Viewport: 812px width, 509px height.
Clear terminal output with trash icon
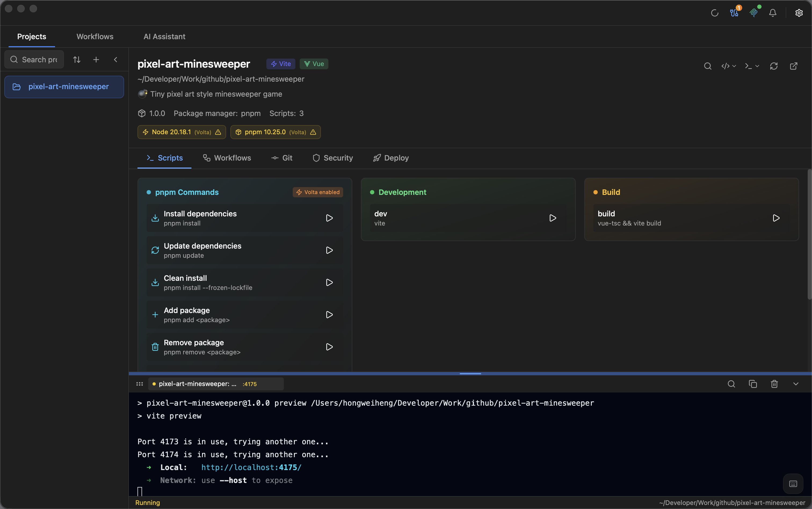(x=774, y=384)
